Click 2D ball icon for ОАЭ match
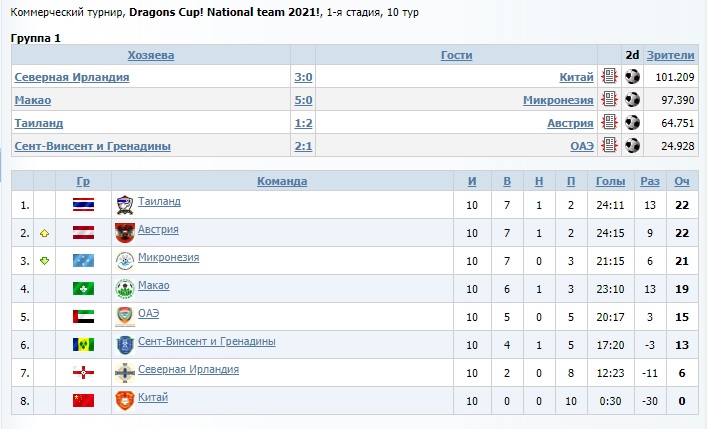The image size is (707, 429). 632,146
